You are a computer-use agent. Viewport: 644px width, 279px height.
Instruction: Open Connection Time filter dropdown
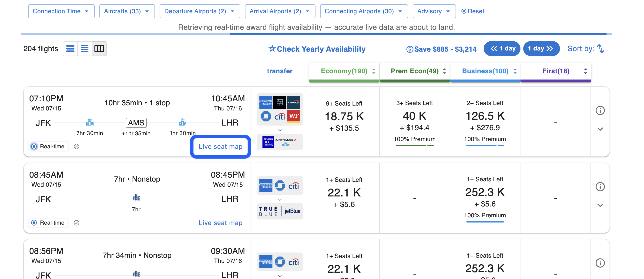click(x=61, y=11)
